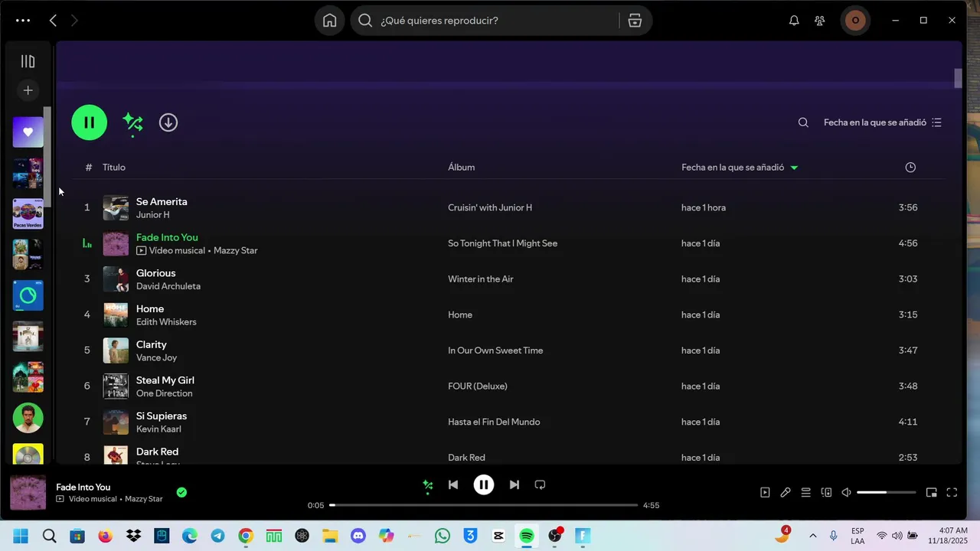The width and height of the screenshot is (980, 551).
Task: Open the Friend Activity icon
Action: [820, 21]
